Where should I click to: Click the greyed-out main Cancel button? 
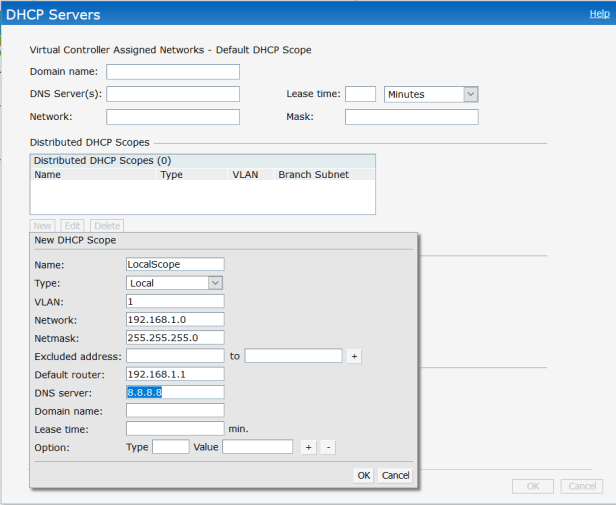(x=582, y=487)
